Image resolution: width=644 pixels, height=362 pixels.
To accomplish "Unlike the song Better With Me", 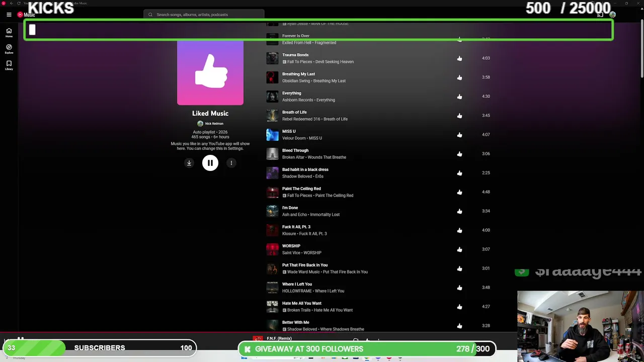I will (x=459, y=326).
